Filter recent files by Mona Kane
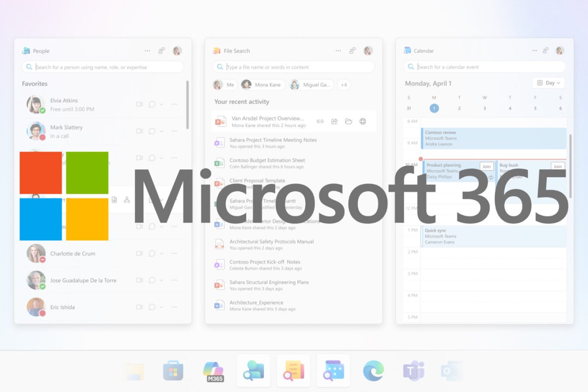Screen dimensions: 588x392 click(262, 84)
